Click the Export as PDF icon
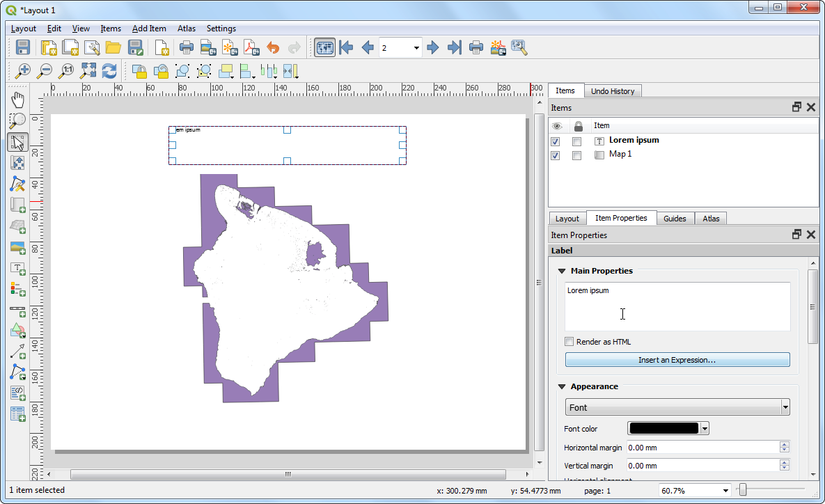This screenshot has height=504, width=825. pyautogui.click(x=251, y=47)
